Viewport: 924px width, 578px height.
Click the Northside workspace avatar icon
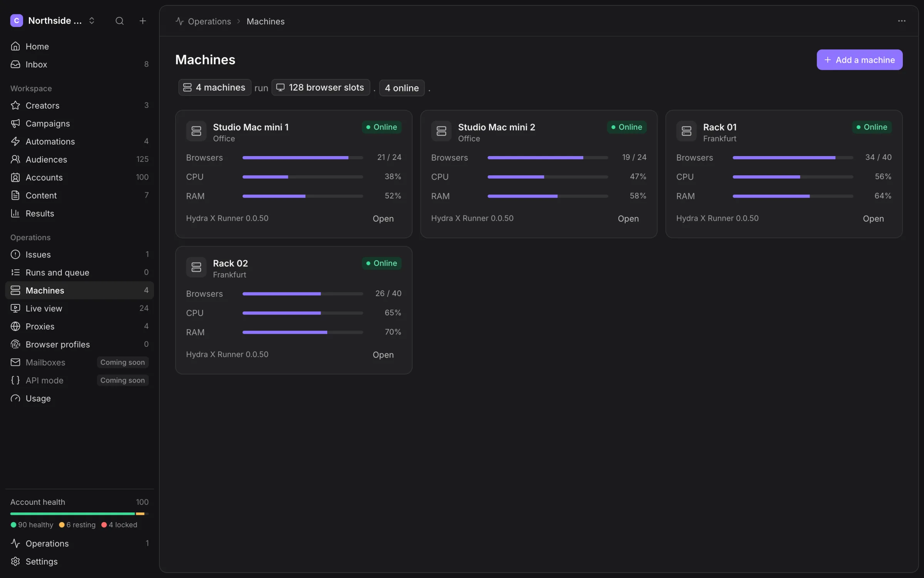(17, 21)
